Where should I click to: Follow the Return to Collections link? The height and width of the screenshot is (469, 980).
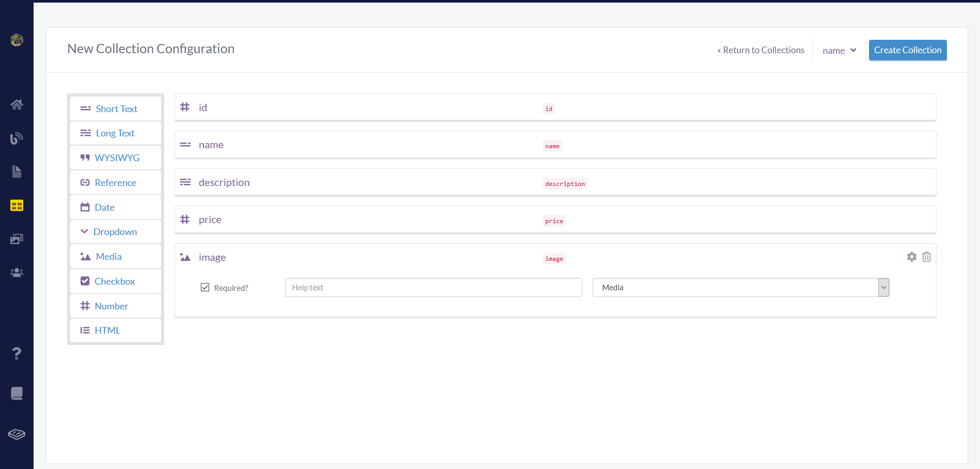pos(761,50)
